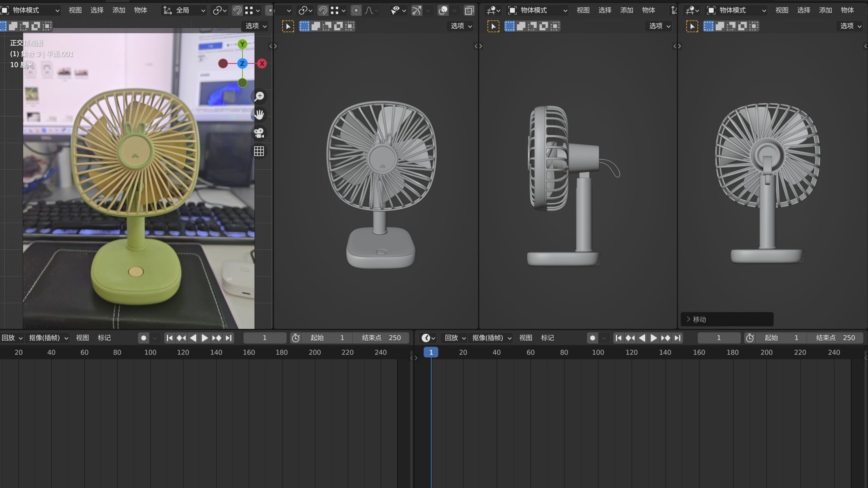Click the copy attributes icon at top right header
The width and height of the screenshot is (868, 488).
pos(468,10)
